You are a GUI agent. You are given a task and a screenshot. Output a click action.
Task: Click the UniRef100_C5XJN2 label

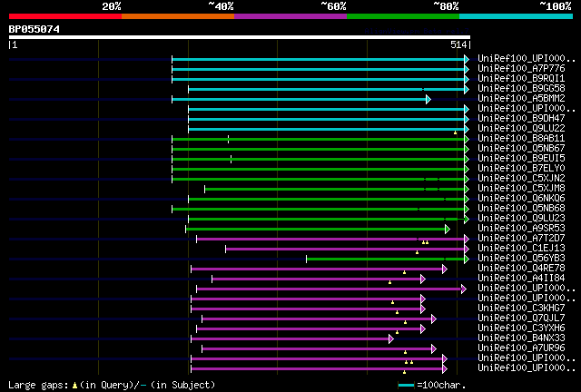point(521,179)
